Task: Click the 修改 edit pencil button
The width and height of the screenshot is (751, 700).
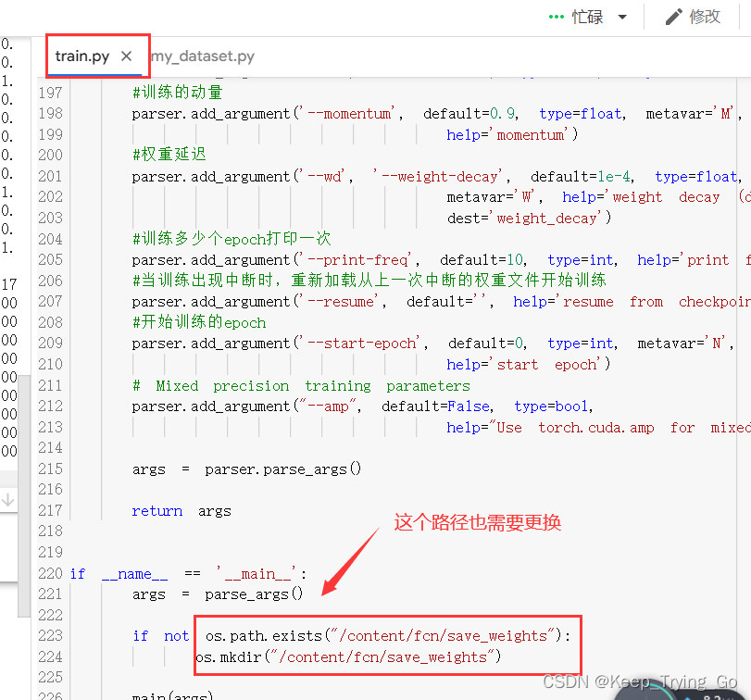Action: [693, 17]
